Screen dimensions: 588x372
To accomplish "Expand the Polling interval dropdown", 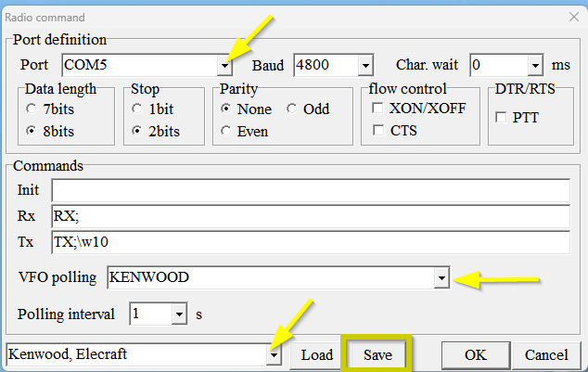I will coord(179,314).
